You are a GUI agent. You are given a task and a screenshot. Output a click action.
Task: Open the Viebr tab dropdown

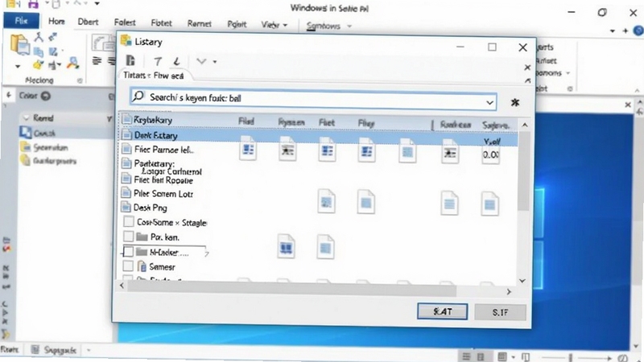(285, 26)
